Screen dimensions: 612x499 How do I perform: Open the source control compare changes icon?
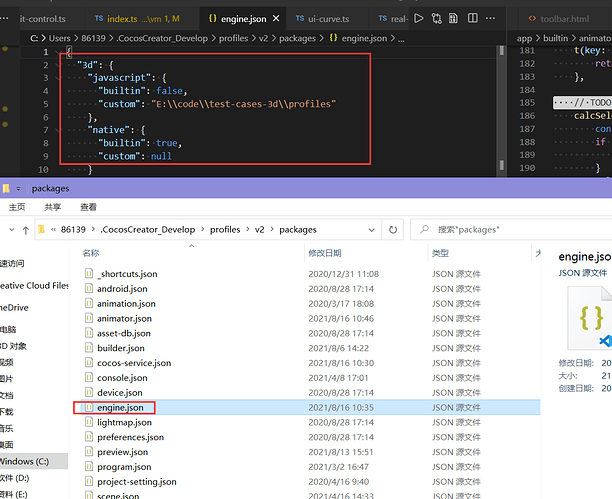click(x=436, y=18)
